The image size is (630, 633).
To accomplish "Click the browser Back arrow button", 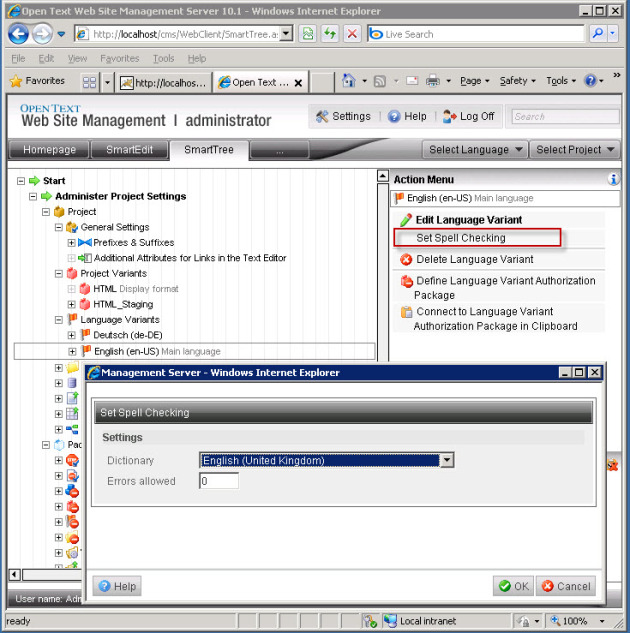I will [18, 34].
